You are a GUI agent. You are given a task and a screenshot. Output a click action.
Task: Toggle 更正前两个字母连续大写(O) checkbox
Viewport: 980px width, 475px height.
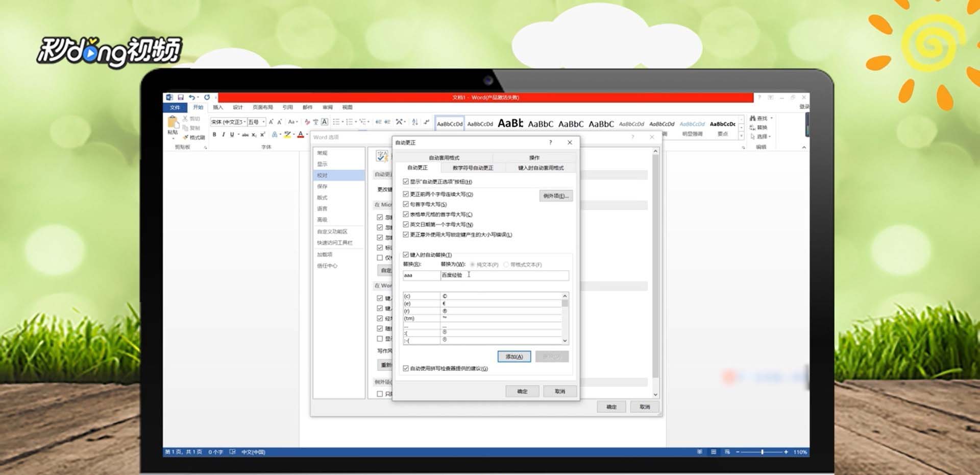(x=406, y=194)
